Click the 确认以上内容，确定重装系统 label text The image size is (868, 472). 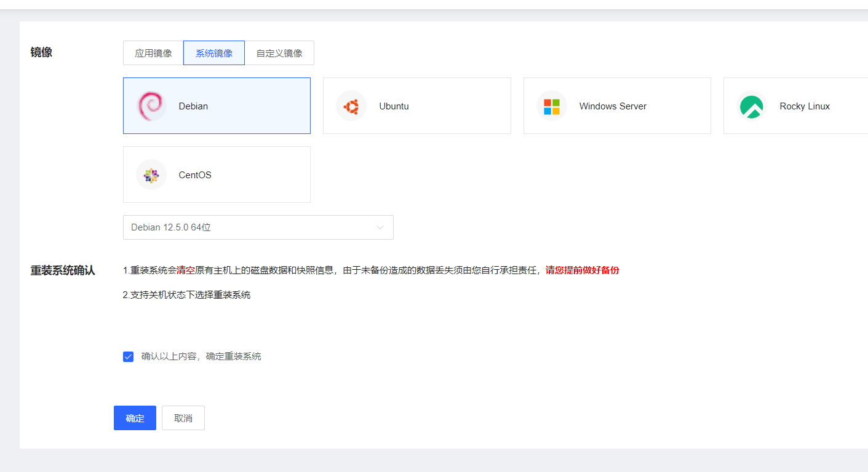tap(201, 356)
